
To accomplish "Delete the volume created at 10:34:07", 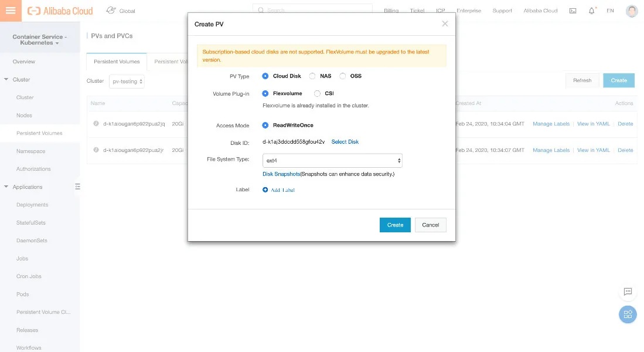I will 625,150.
